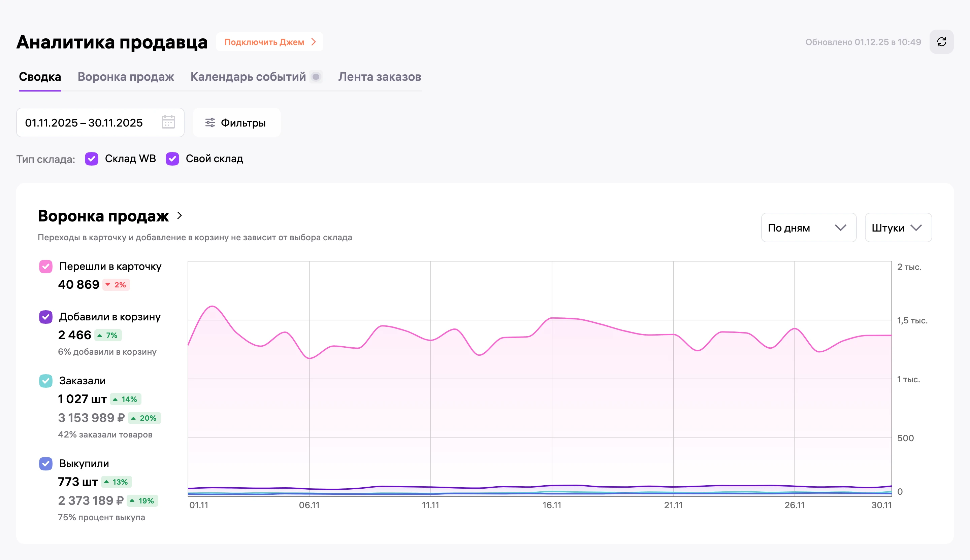Click the Обновлено 01.12.25 в 10:49 timestamp
970x560 pixels.
click(x=863, y=42)
